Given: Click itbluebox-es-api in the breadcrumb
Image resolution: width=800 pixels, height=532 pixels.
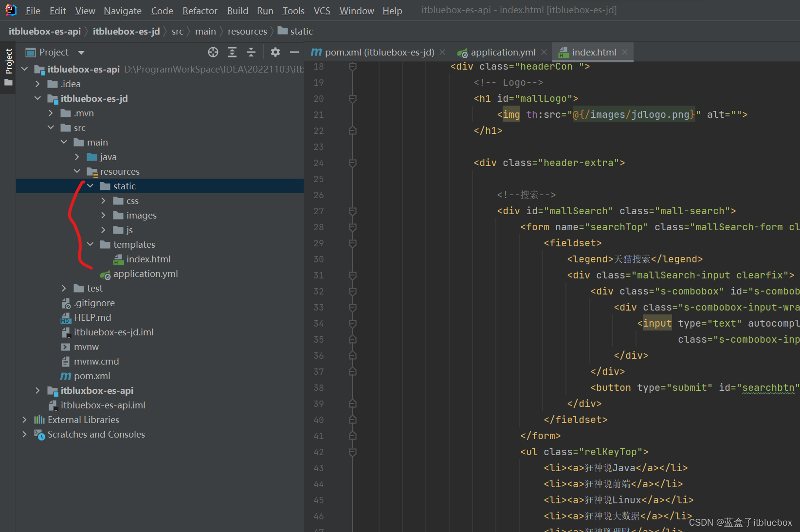Looking at the screenshot, I should coord(45,31).
